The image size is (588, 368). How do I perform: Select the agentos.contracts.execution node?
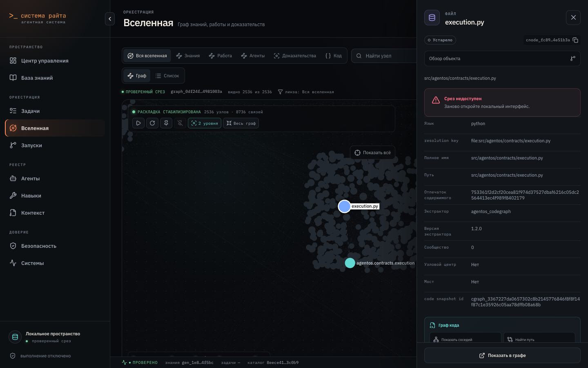tap(350, 263)
